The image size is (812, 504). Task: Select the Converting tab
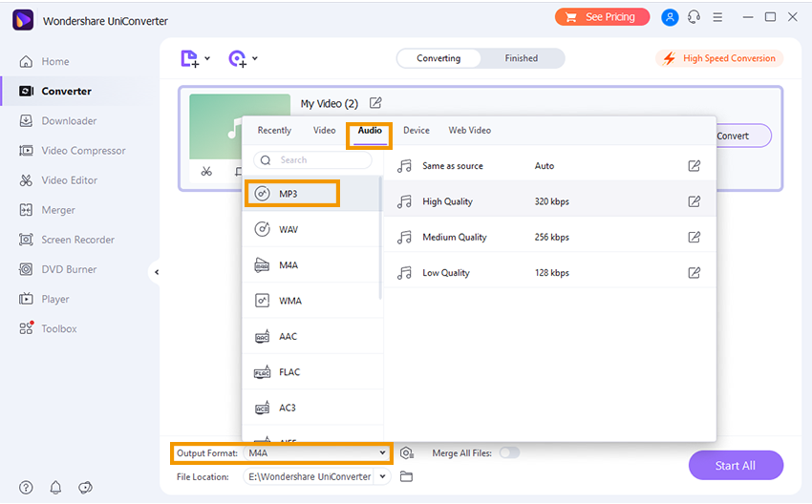[438, 58]
